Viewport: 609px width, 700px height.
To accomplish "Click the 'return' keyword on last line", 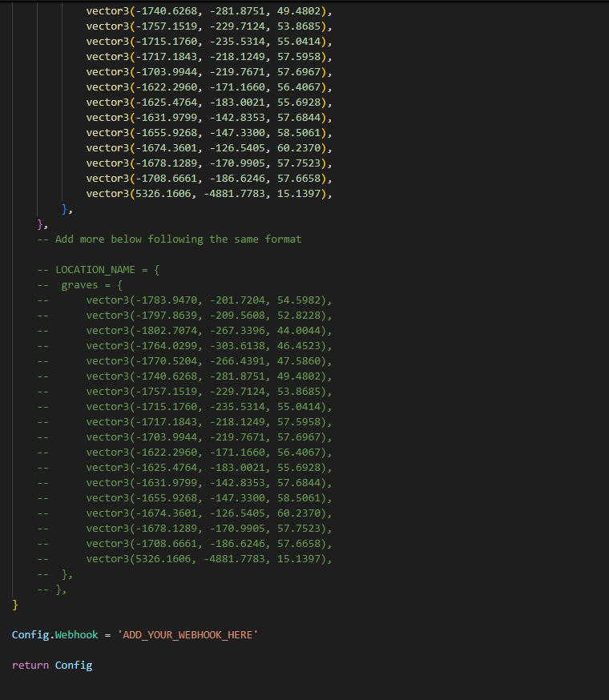I will 30,666.
